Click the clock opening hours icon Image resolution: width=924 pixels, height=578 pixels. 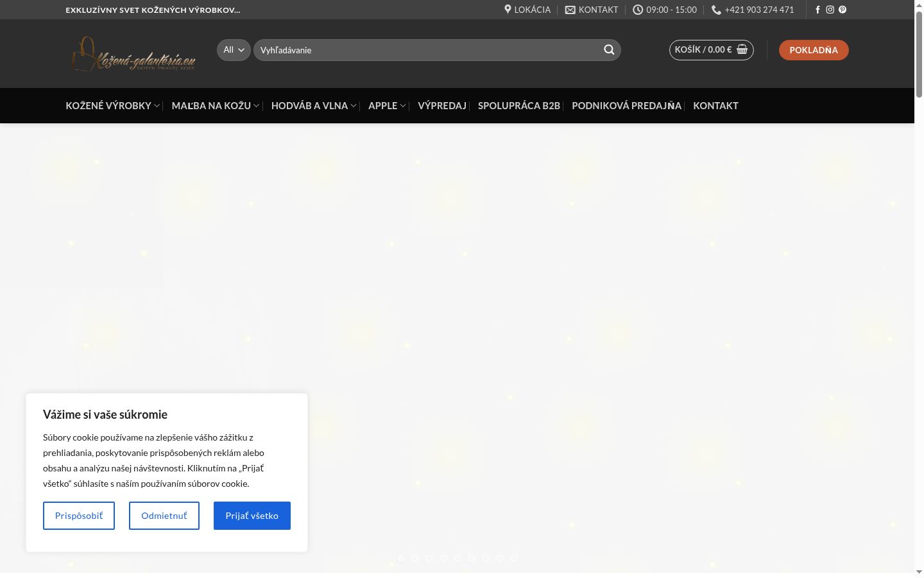(x=638, y=10)
